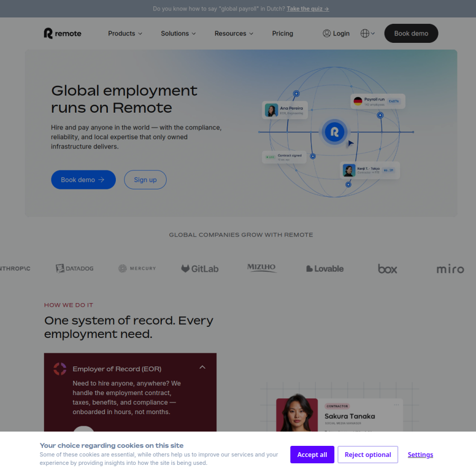The height and width of the screenshot is (476, 476).
Task: Collapse the Employer of Record (EOR) accordion chevron
Action: (x=203, y=368)
